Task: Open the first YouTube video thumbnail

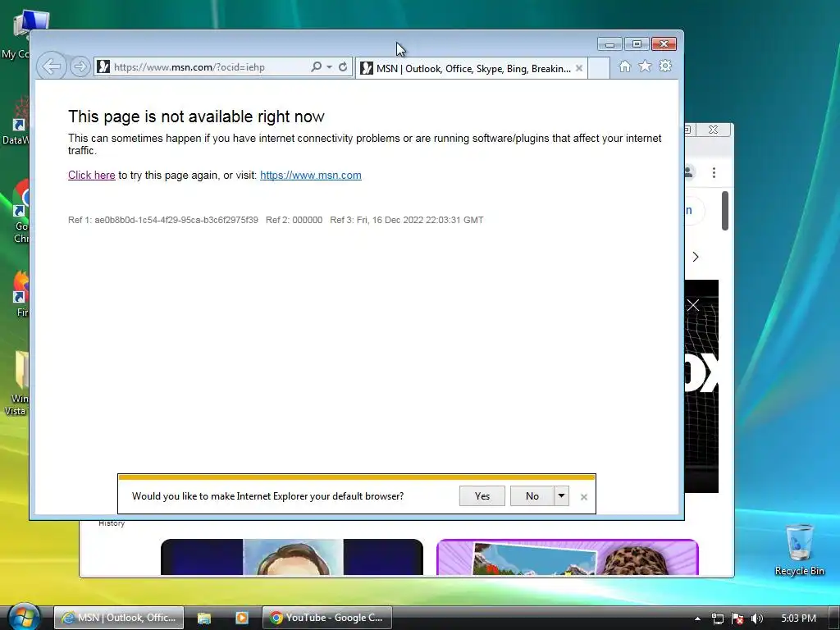Action: (x=292, y=557)
